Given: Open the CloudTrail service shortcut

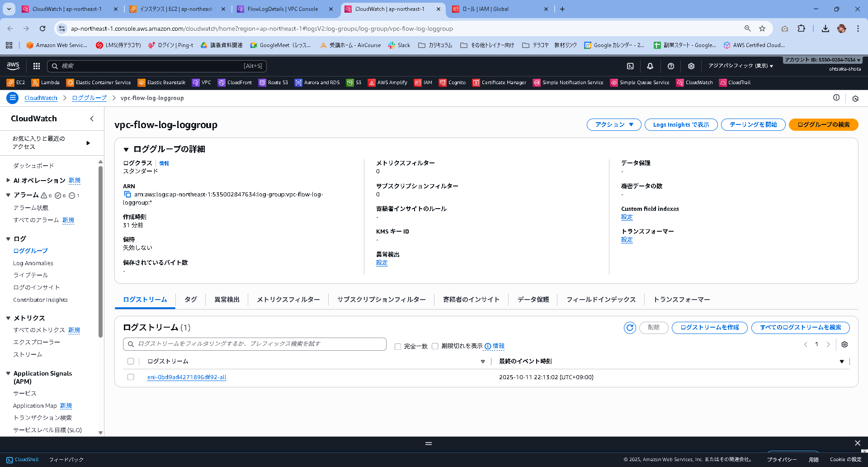Looking at the screenshot, I should tap(735, 82).
